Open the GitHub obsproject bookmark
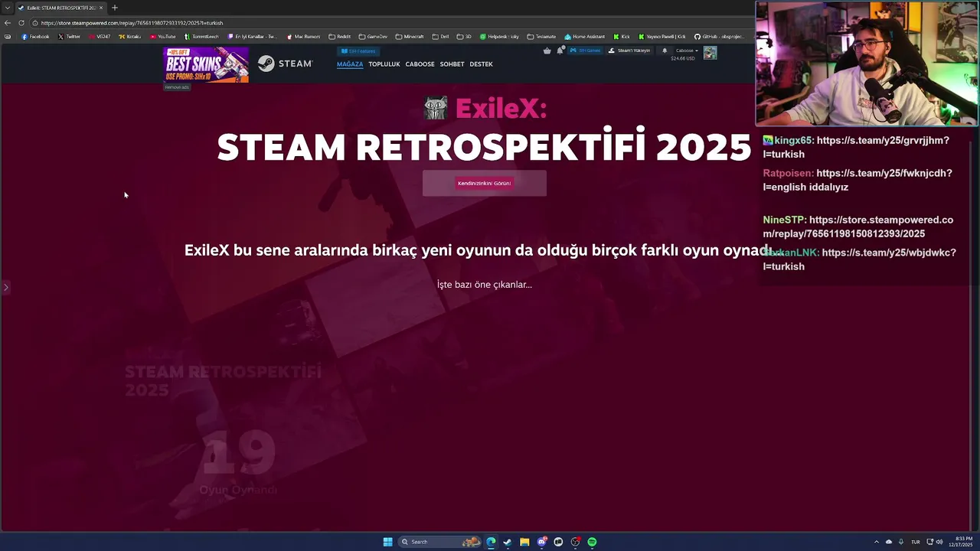The height and width of the screenshot is (551, 980). (720, 37)
